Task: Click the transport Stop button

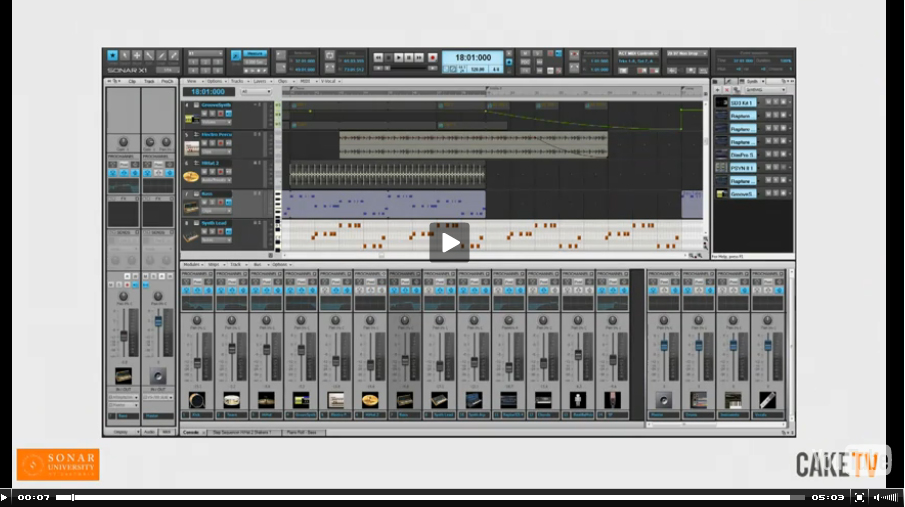Action: [388, 58]
